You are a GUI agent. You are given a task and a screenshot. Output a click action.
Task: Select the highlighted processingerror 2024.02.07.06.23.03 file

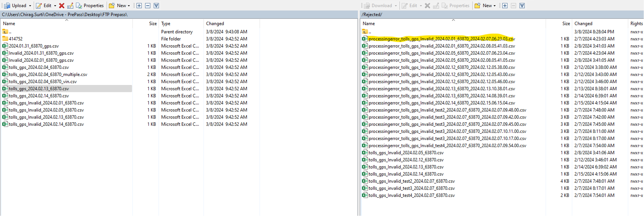tap(441, 39)
